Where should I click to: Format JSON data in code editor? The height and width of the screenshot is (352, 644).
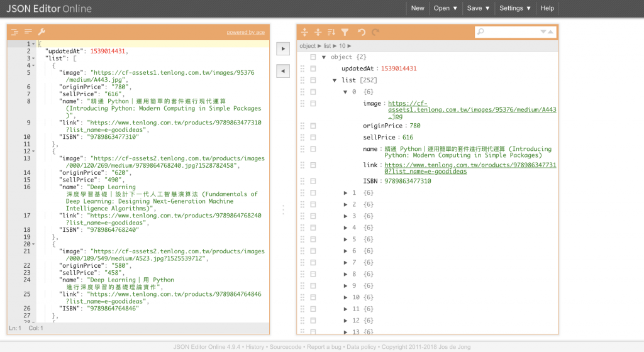point(14,31)
